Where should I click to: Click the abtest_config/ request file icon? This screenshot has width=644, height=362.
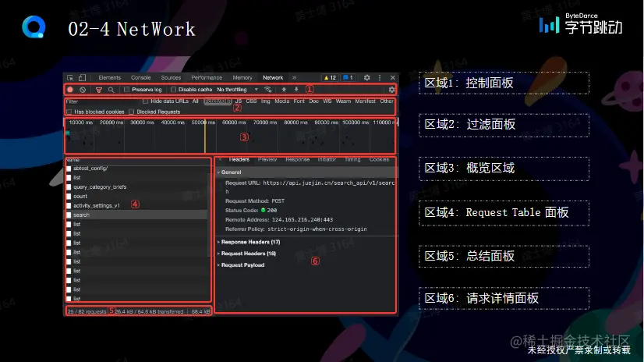[x=69, y=169]
